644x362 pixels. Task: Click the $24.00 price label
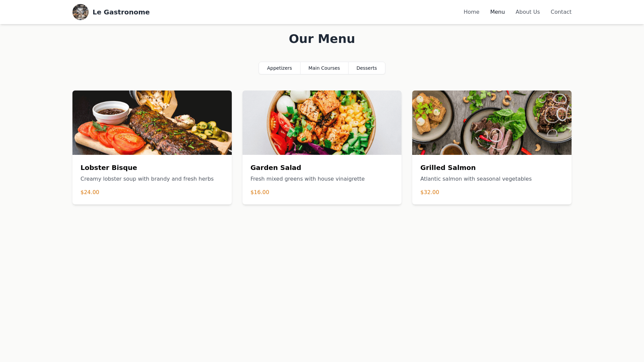[90, 192]
